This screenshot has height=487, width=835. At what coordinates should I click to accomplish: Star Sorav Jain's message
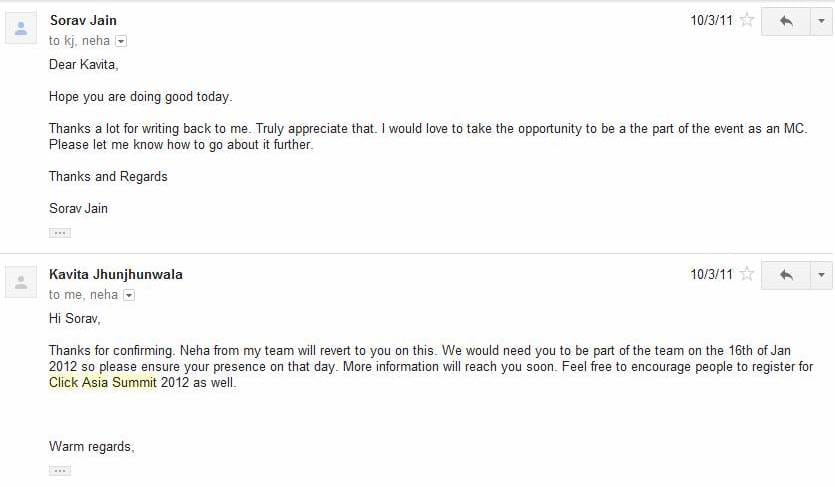coord(747,20)
